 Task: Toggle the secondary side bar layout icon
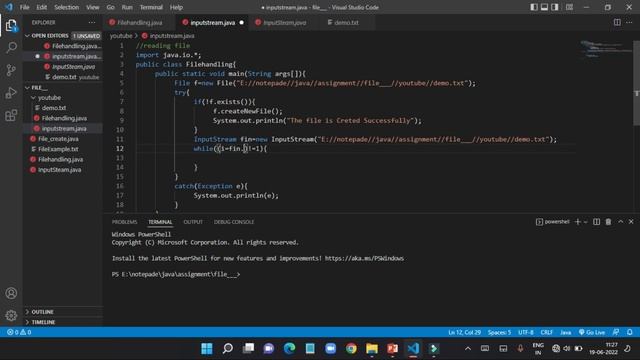click(x=555, y=7)
